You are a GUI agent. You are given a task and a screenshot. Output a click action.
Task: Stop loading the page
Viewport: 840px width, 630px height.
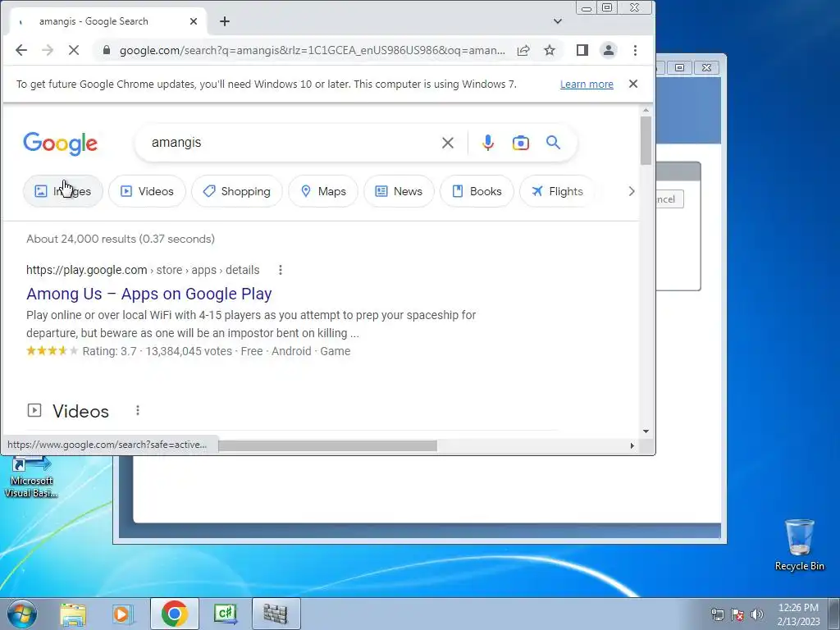coord(74,50)
